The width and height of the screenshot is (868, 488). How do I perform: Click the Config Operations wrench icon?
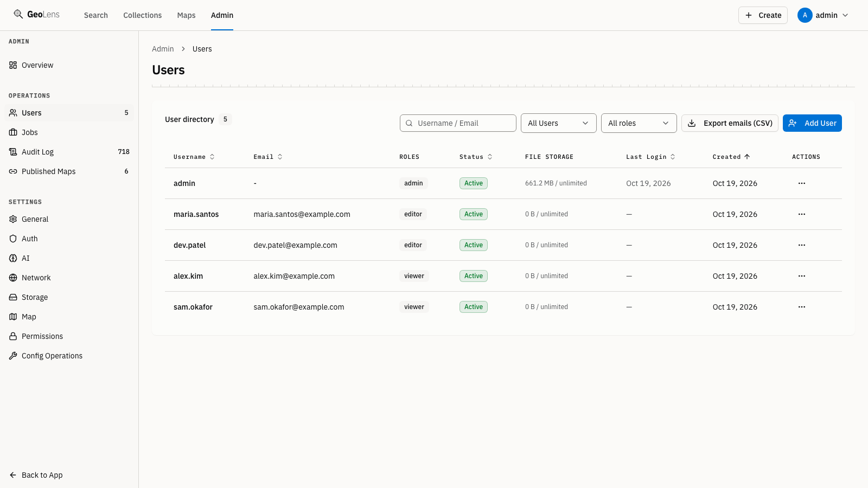pos(13,356)
